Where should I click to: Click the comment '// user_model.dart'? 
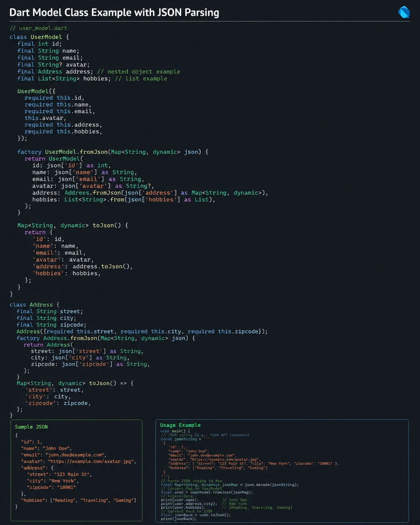click(x=38, y=28)
